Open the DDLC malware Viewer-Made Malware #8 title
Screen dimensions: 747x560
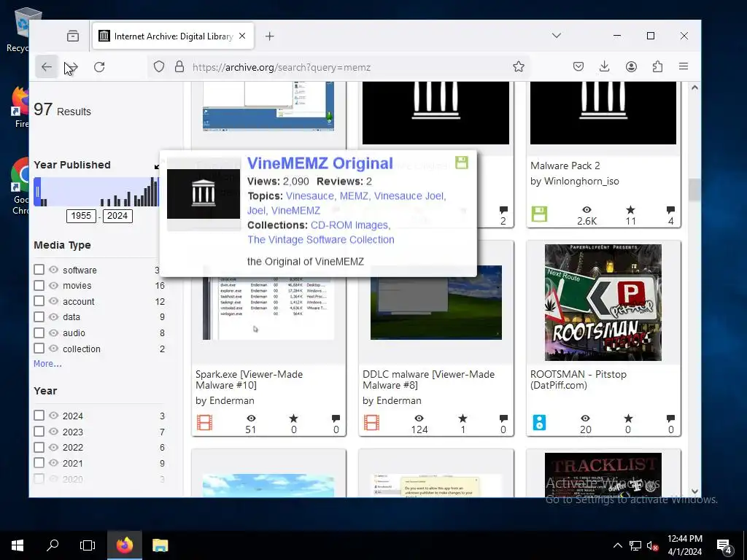coord(428,379)
